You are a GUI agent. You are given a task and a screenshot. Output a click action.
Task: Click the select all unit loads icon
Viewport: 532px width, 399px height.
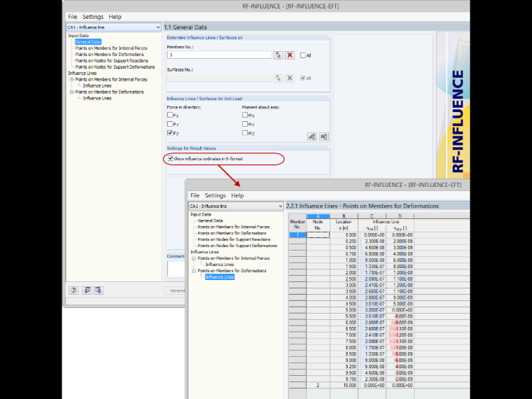(312, 136)
